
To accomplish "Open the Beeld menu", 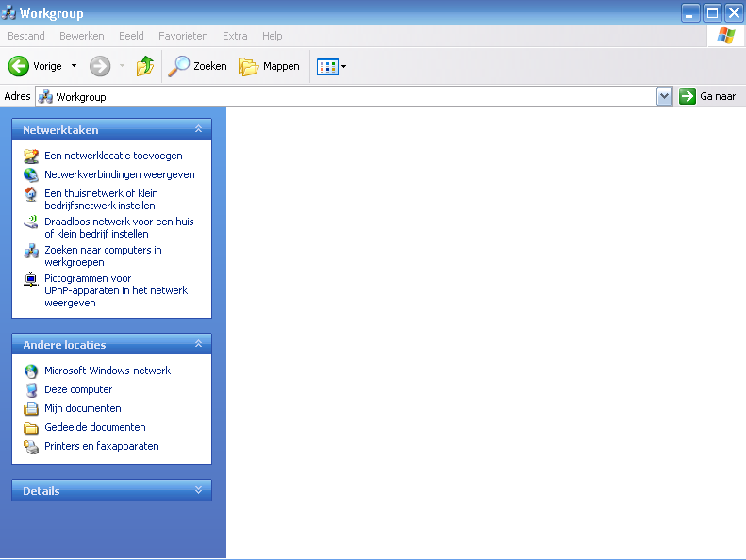I will (x=131, y=36).
